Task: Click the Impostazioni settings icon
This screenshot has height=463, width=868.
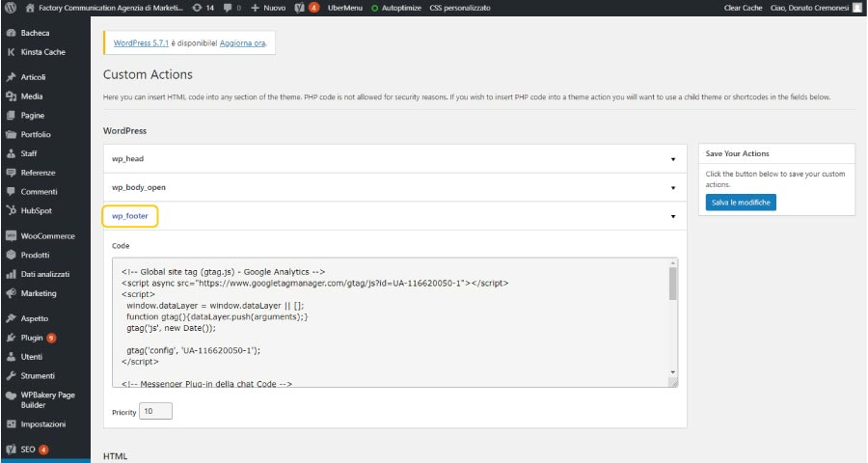Action: click(x=11, y=424)
